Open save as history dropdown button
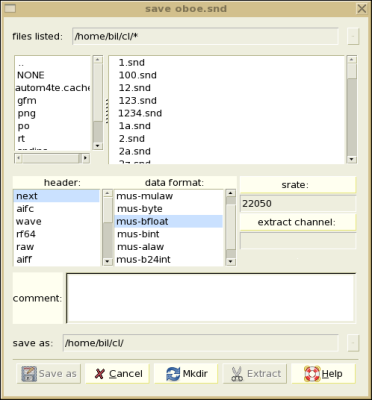372x400 pixels. [x=353, y=343]
